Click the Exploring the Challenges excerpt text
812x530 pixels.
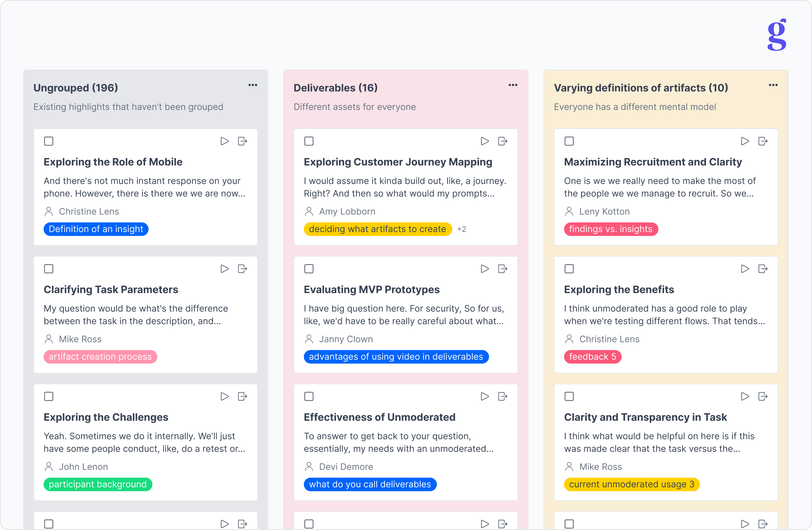point(145,443)
